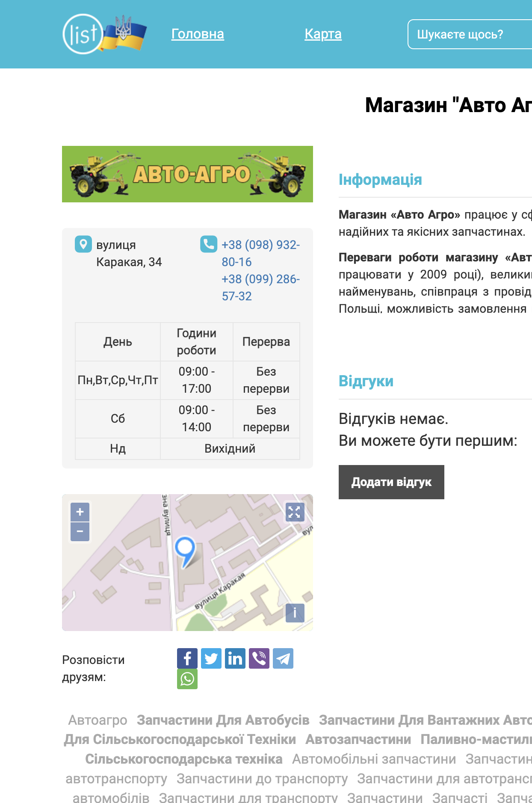
Task: Select the Пн,Вт,Ср,Чт,Пт schedule cell
Action: tap(118, 380)
